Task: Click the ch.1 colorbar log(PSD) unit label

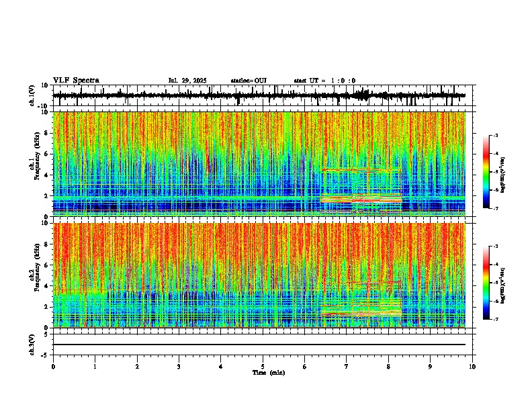Action: coord(503,175)
